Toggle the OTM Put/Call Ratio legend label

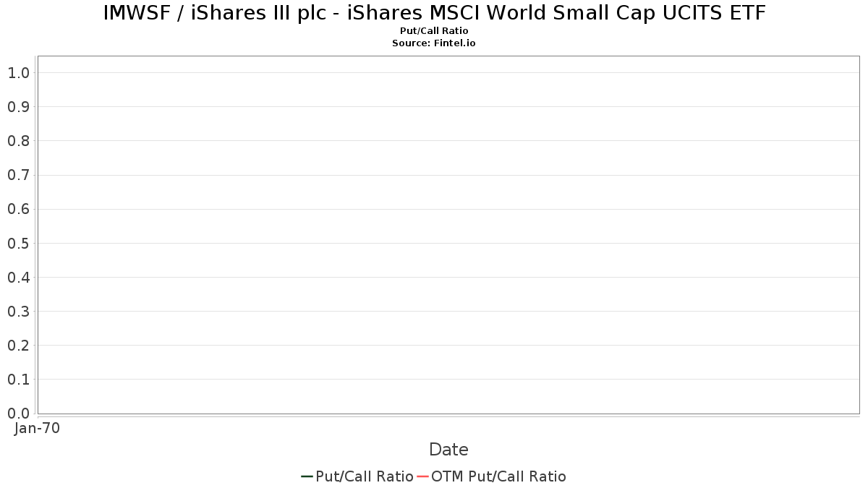(498, 476)
